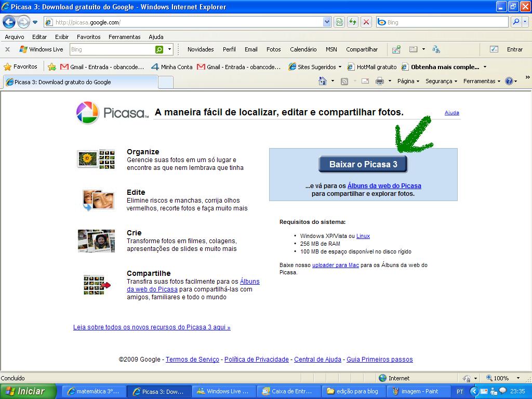Click the red Stop loading icon
The width and height of the screenshot is (532, 399).
(366, 22)
